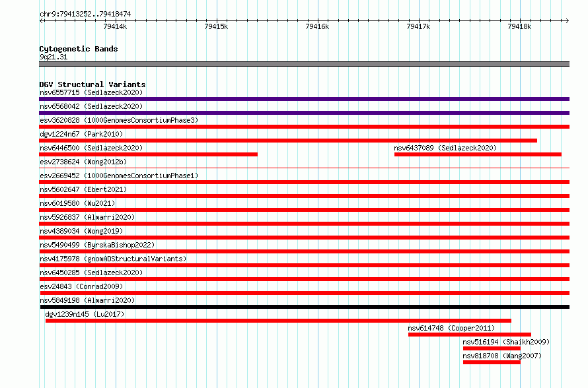Screen dimensions: 588x388
Task: Open the esv3620828 (1000GenomesConsortiumPhase3) label
Action: pyautogui.click(x=119, y=120)
